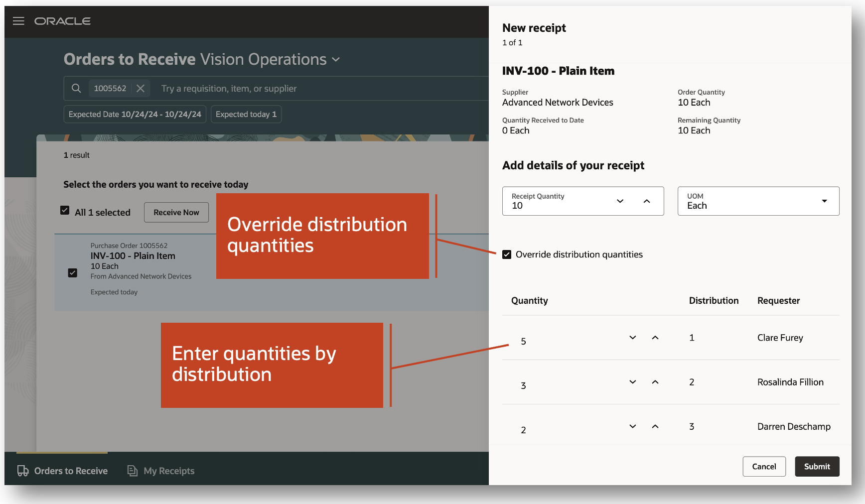Click the Purchase Order 1005562 label
The image size is (865, 504).
tap(129, 246)
